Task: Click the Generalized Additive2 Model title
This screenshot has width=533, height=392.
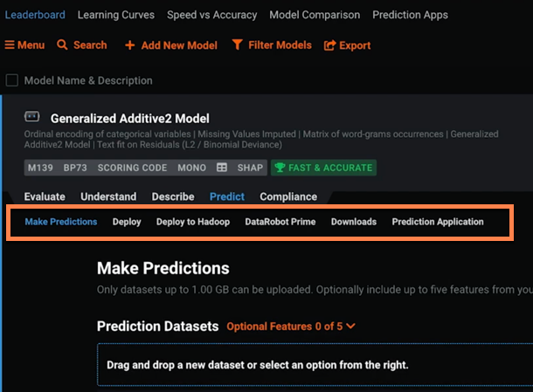Action: (130, 119)
